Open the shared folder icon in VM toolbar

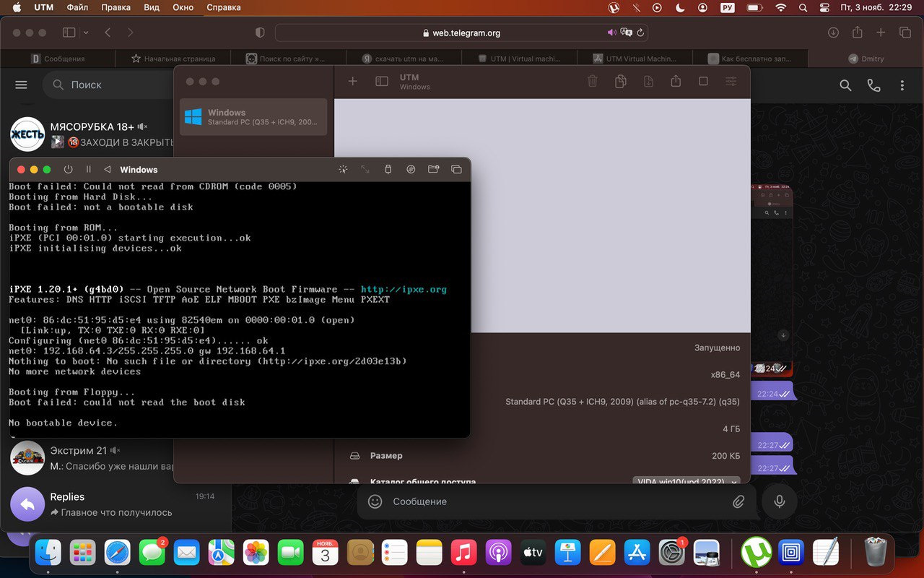[433, 169]
